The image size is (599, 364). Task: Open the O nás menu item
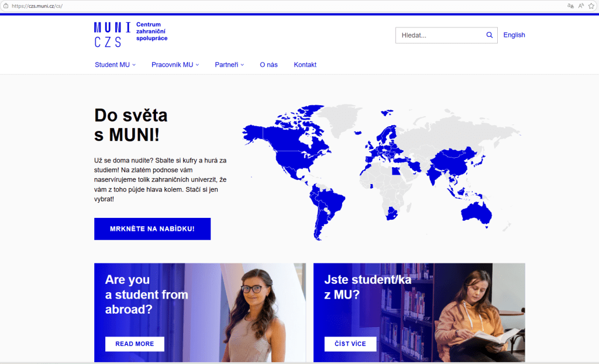pos(268,65)
